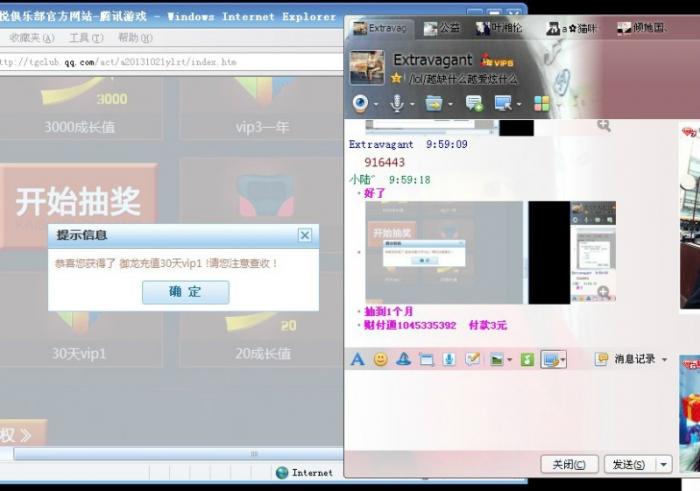Viewport: 700px width, 491px height.
Task: Send a window shake nudge icon
Action: 426,359
